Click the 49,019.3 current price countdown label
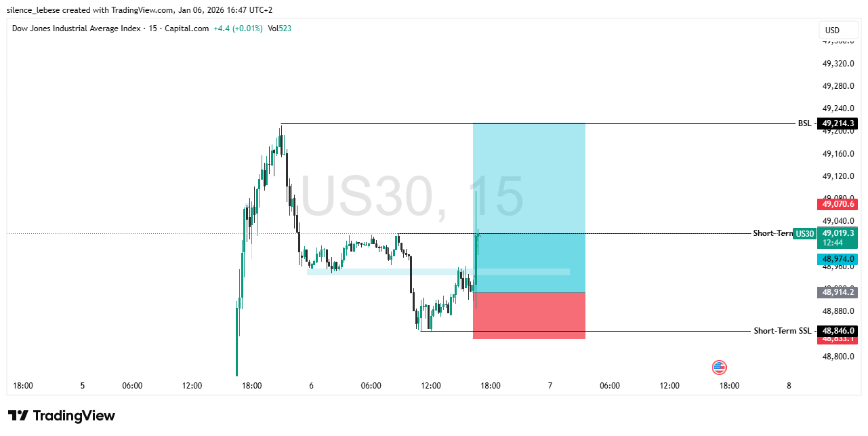Image resolution: width=868 pixels, height=436 pixels. 838,237
